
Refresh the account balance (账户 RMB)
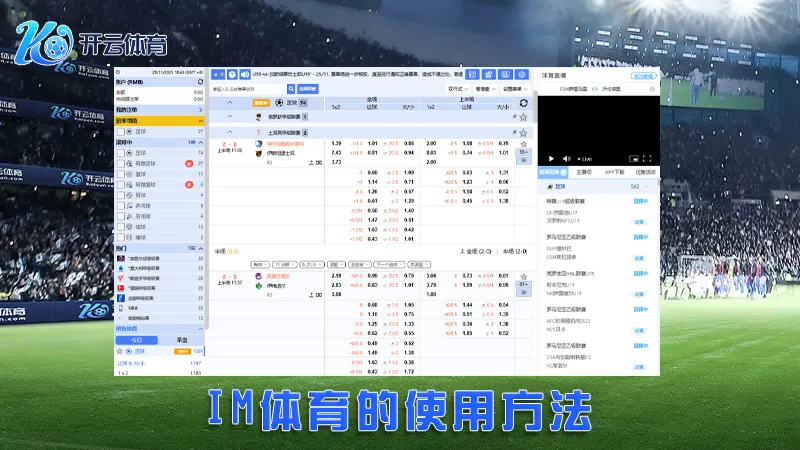(201, 82)
